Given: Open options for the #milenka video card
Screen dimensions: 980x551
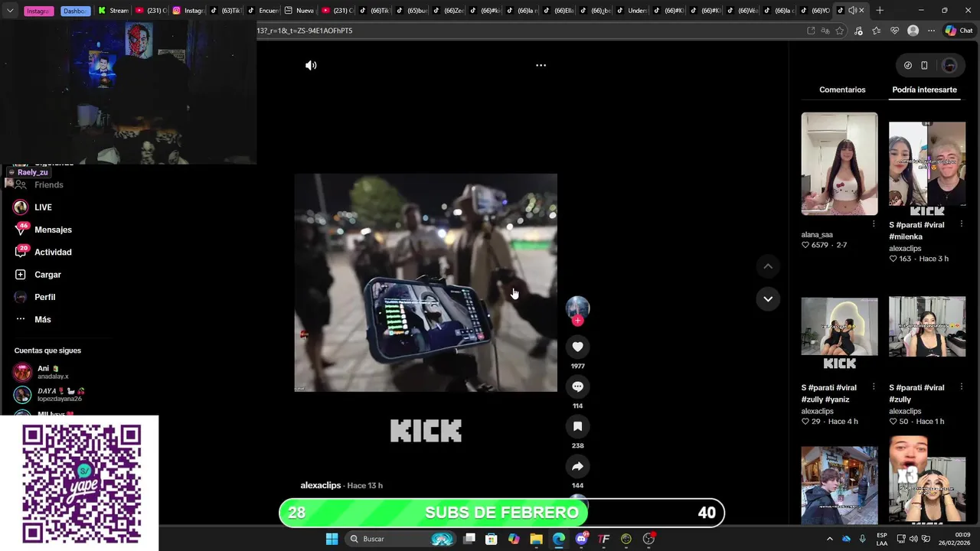Looking at the screenshot, I should pos(962,224).
